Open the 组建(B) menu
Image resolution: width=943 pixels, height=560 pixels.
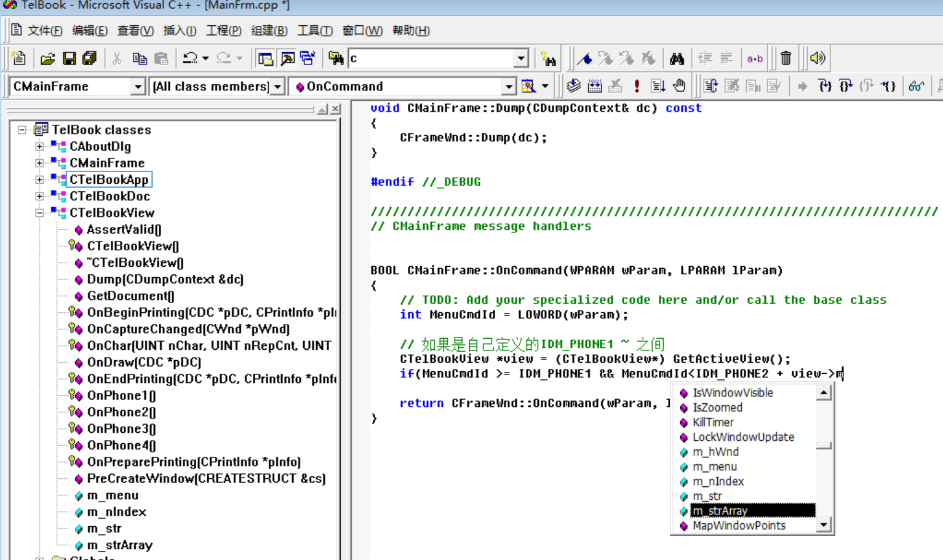(x=269, y=30)
